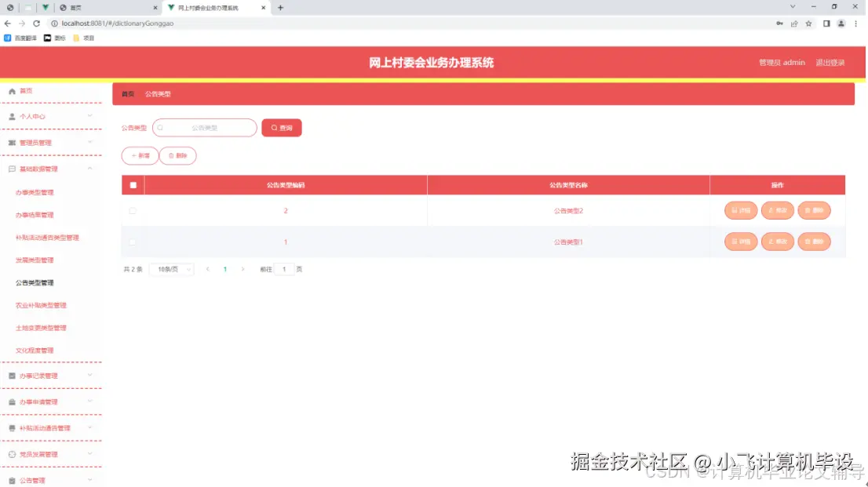
Task: Click the trash icon on the toolbar 删除 button
Action: [170, 155]
